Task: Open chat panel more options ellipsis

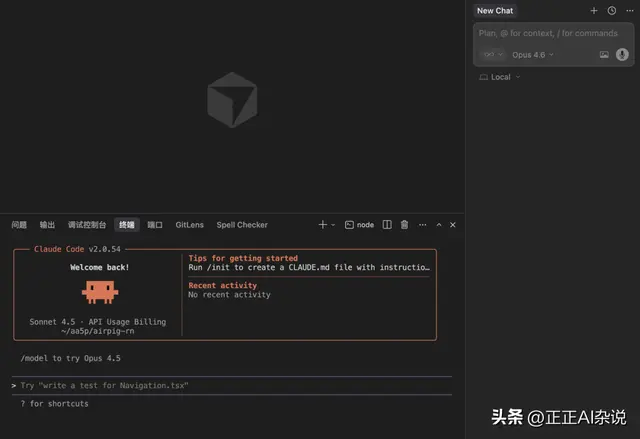Action: (630, 11)
